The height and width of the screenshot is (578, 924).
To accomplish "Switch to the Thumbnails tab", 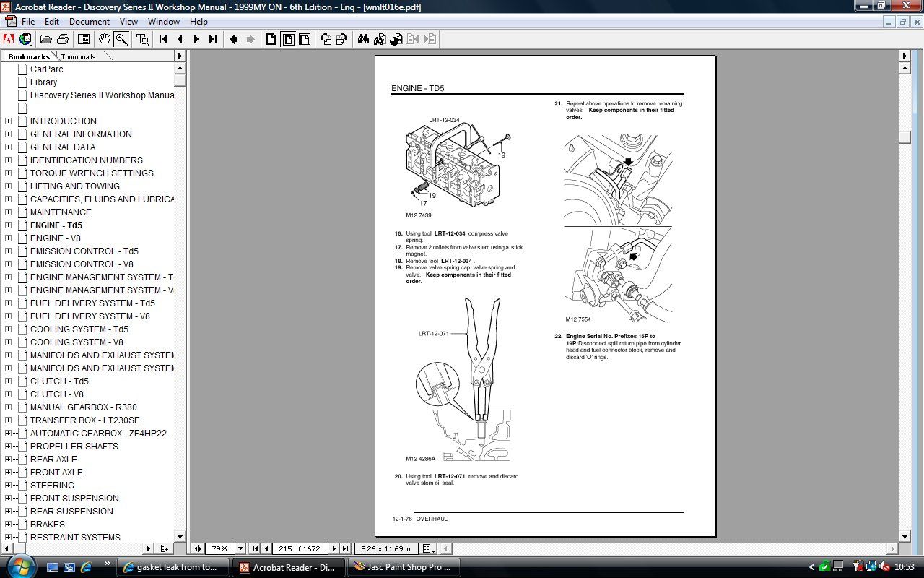I will pos(78,56).
